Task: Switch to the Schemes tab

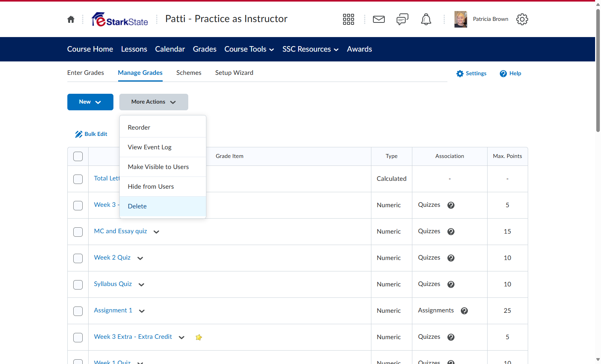Action: [x=189, y=73]
